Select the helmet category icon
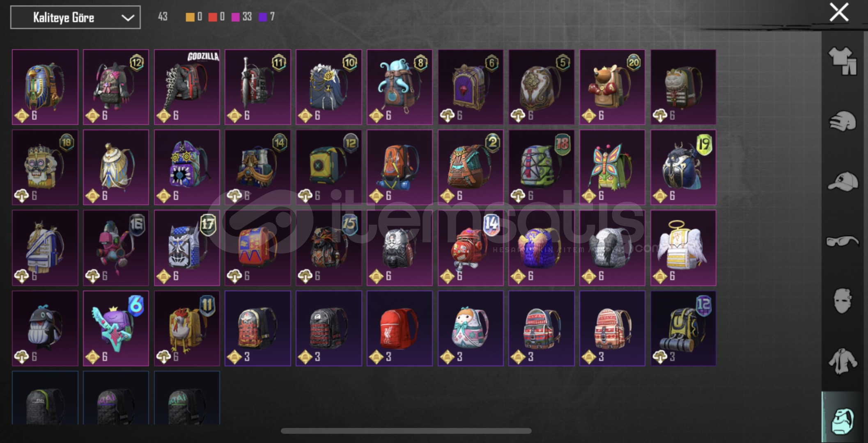The image size is (868, 443). tap(842, 121)
